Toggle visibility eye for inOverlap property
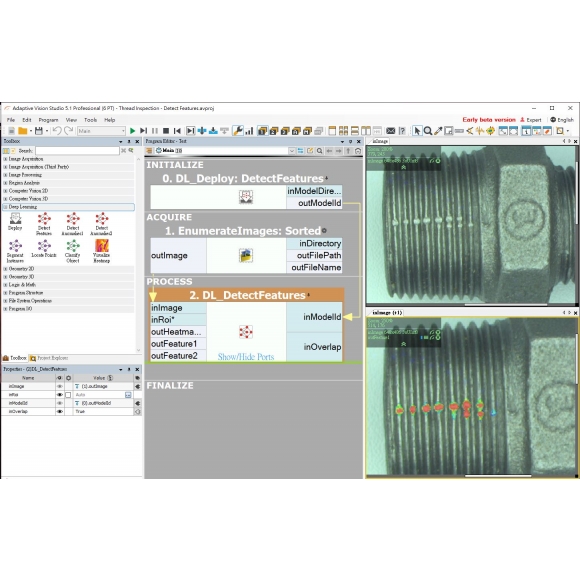 (x=60, y=411)
